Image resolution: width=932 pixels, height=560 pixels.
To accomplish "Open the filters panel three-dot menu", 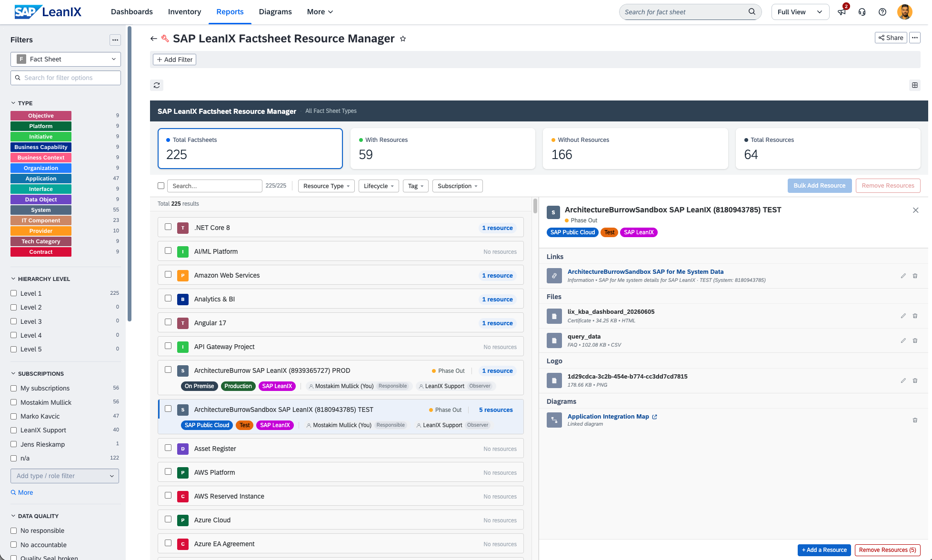I will pyautogui.click(x=115, y=40).
